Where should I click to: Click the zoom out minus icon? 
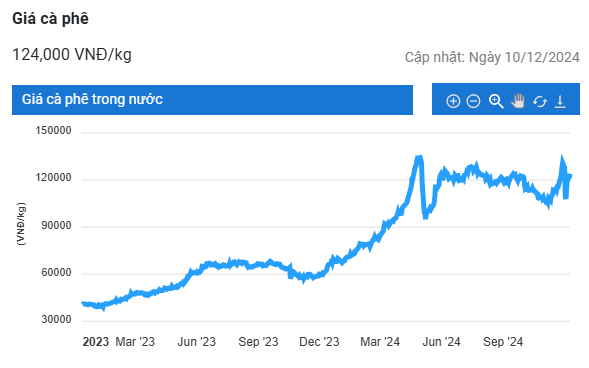pos(473,101)
